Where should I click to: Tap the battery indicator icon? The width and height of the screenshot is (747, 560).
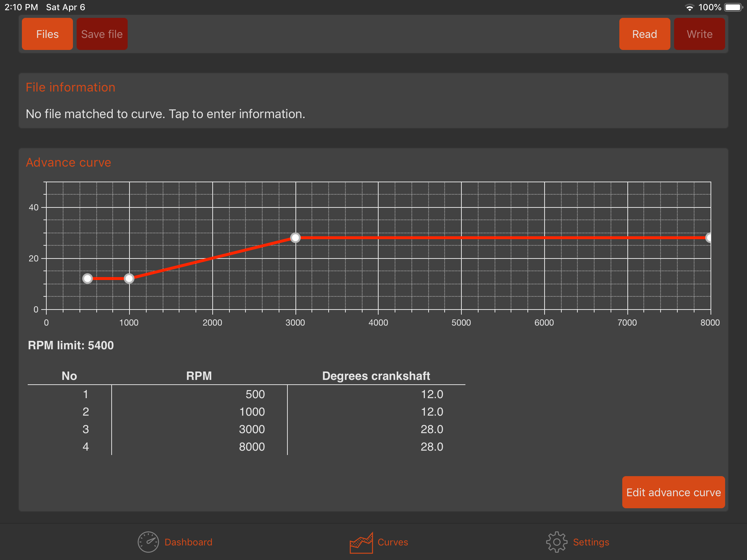[x=733, y=7]
